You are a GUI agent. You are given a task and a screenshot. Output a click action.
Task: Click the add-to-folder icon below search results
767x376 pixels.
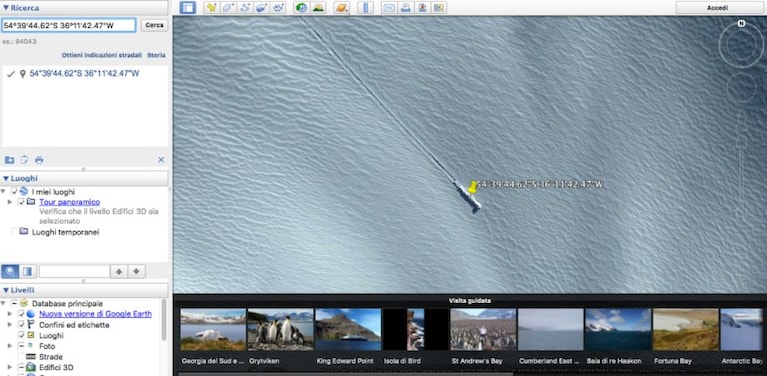[9, 160]
